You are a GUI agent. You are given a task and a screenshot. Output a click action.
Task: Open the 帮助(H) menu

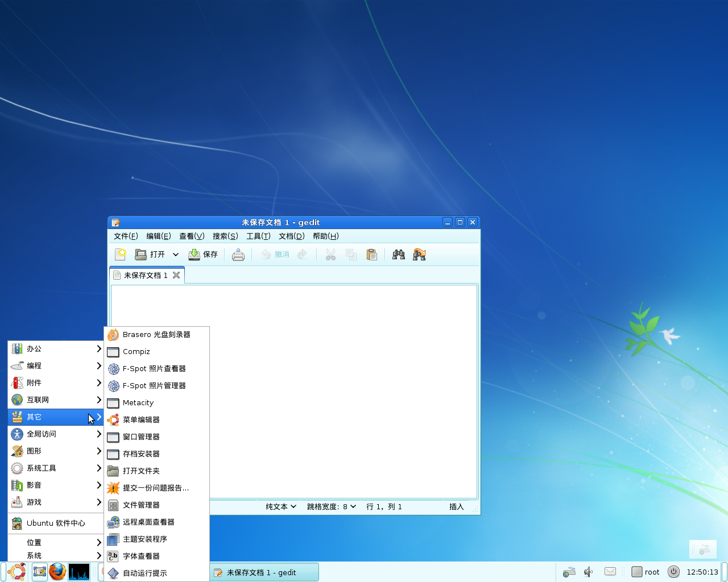point(326,236)
